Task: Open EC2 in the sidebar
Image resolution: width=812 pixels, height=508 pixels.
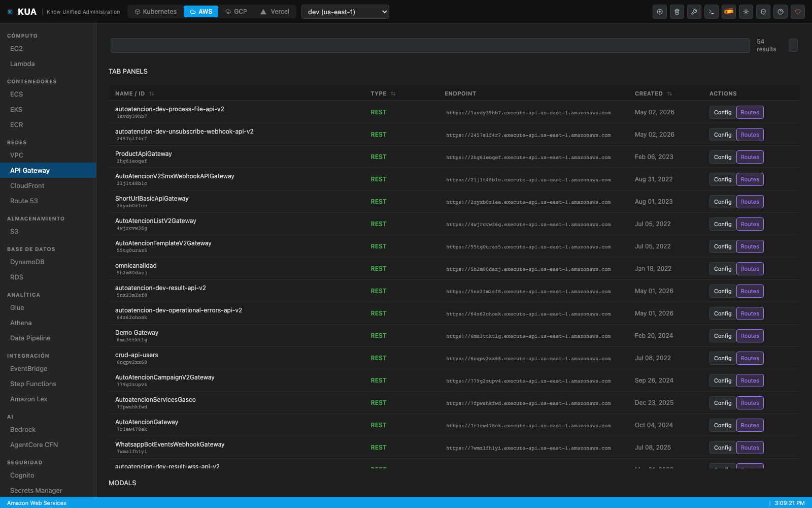Action: [x=48, y=49]
